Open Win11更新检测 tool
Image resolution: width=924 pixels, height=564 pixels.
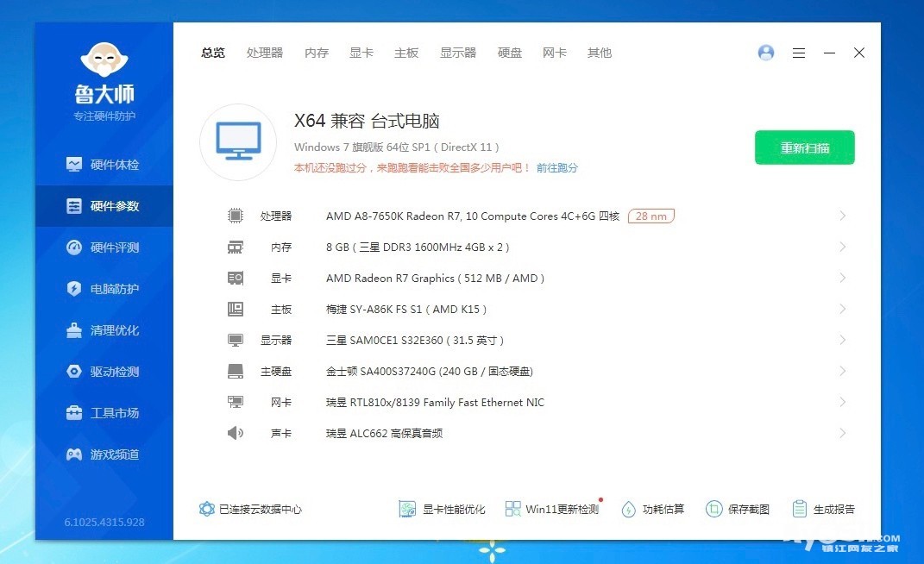552,509
